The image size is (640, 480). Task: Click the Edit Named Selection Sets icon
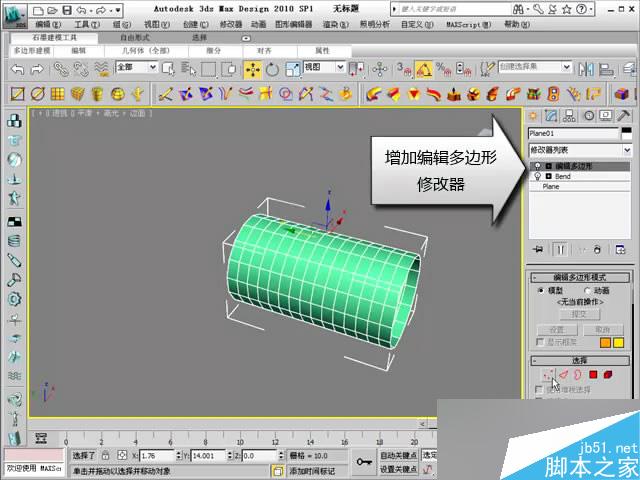coord(487,69)
